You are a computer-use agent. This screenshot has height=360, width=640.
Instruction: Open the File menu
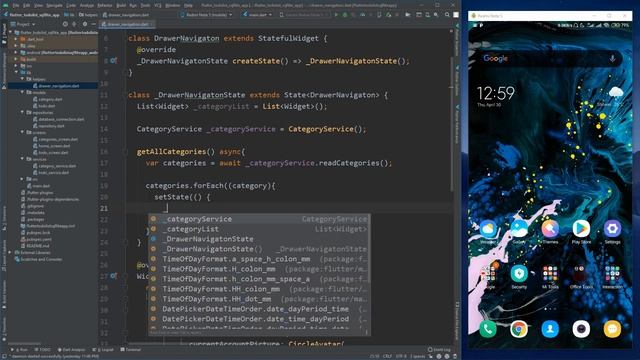tap(16, 5)
